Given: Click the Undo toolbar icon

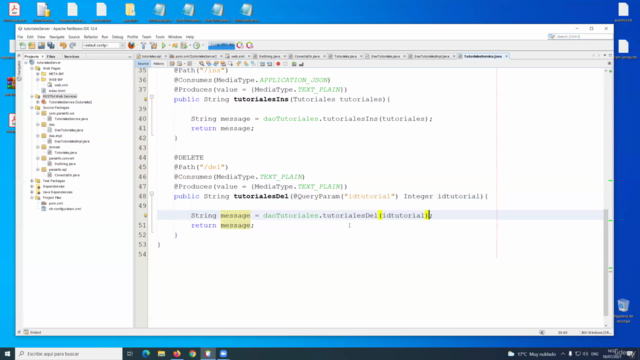Looking at the screenshot, I should coord(63,45).
